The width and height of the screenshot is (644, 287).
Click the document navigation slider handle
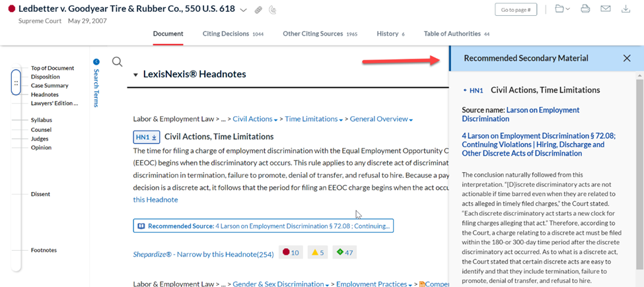[16, 82]
